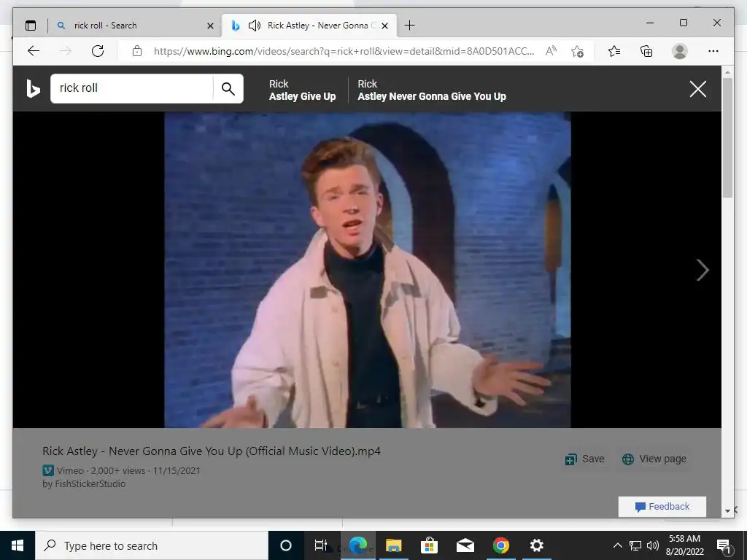Open the Windows Start menu
The width and height of the screenshot is (747, 560).
point(18,545)
